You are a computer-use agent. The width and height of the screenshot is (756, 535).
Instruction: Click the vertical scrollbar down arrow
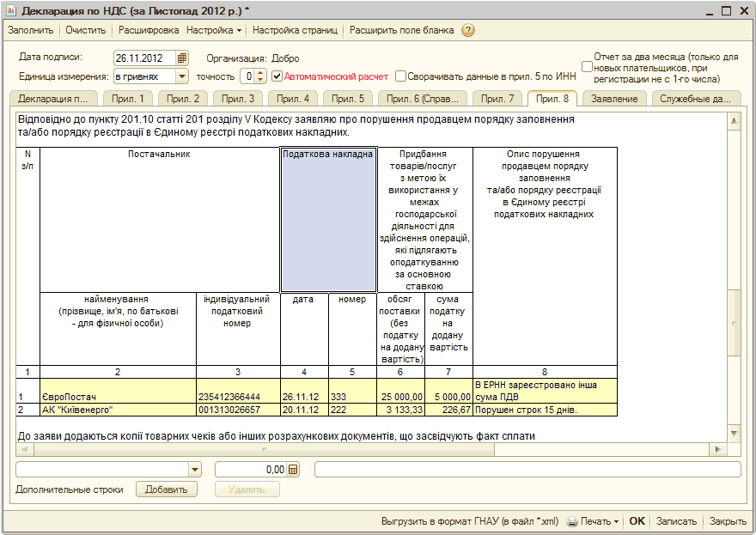point(734,435)
